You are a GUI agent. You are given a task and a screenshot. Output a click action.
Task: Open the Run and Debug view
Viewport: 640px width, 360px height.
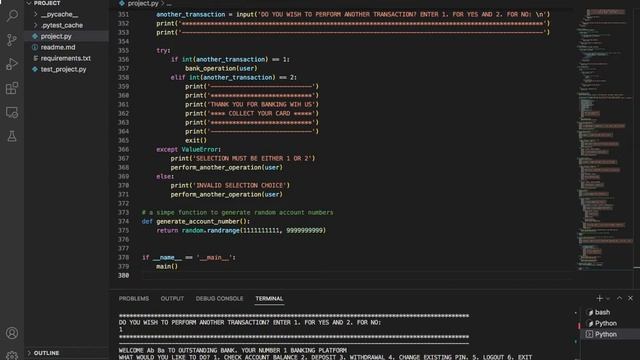[x=12, y=64]
